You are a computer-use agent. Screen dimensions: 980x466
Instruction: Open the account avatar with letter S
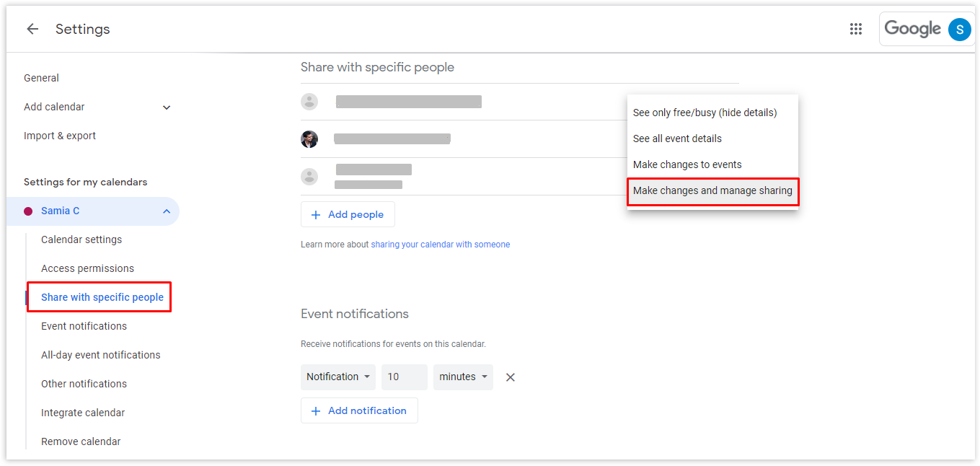[x=959, y=29]
